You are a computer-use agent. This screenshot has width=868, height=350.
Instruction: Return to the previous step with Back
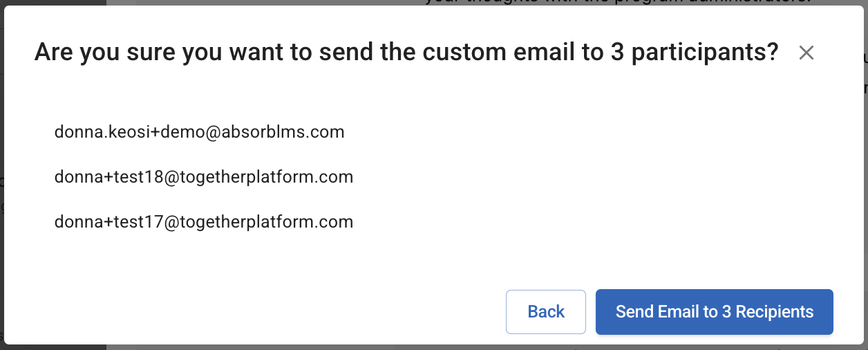(x=546, y=312)
